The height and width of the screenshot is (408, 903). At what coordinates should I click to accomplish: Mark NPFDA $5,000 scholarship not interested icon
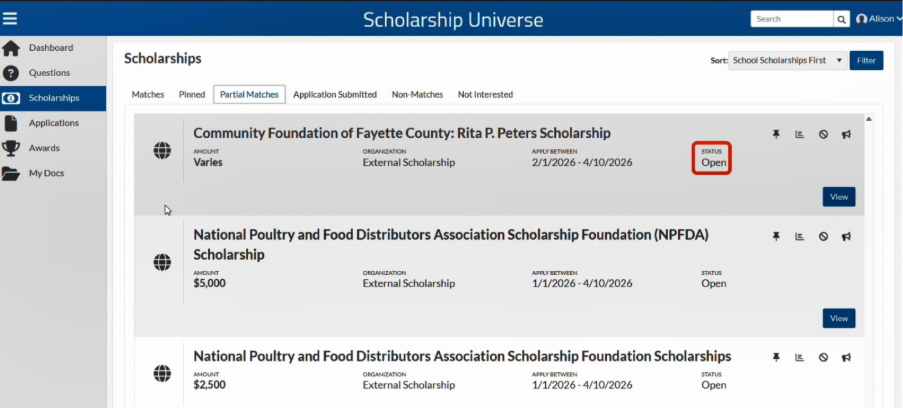824,236
